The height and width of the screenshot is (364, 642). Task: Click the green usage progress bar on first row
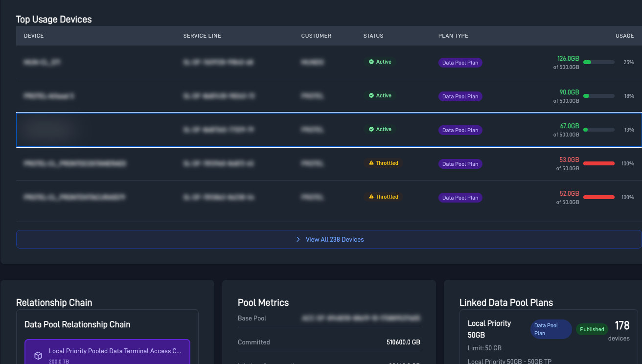599,62
